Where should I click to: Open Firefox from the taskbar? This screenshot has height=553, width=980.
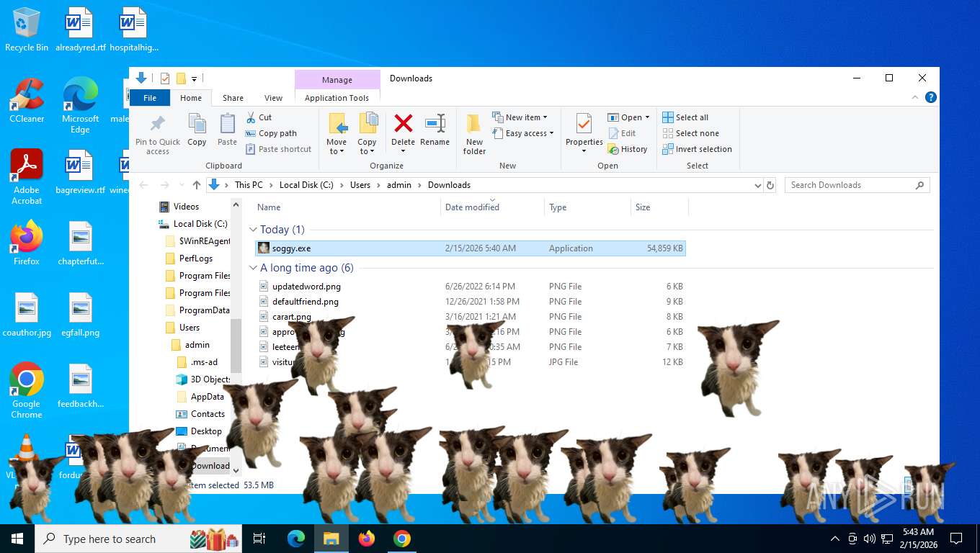(x=367, y=539)
